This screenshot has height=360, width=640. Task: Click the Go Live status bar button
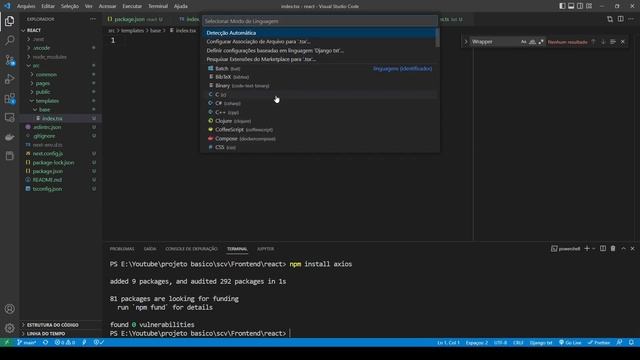click(570, 342)
